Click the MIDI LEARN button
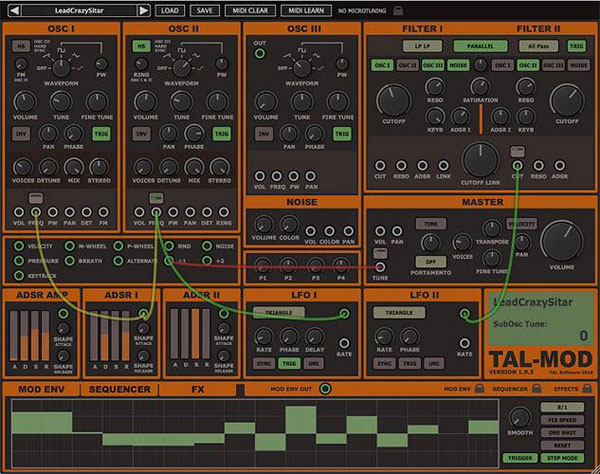600x474 pixels. (x=308, y=10)
